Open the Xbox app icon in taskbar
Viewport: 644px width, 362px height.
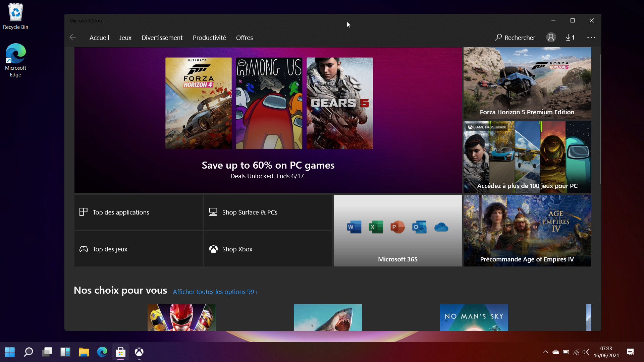(x=139, y=351)
